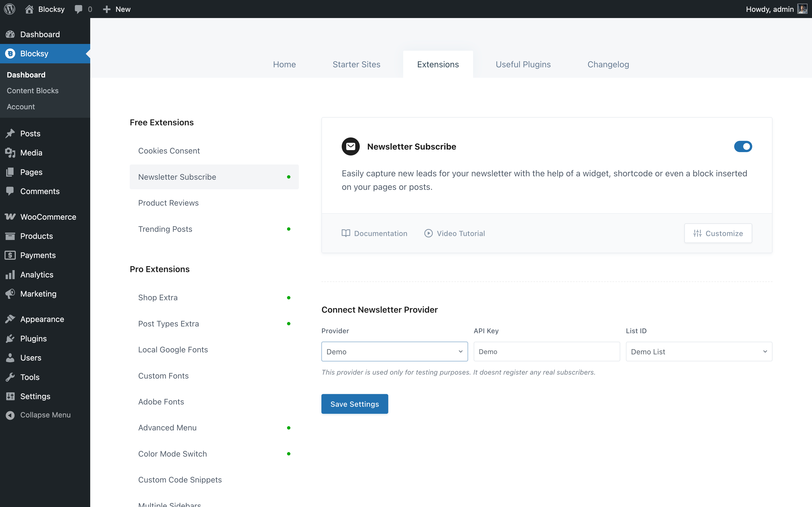Click the Newsletter Subscribe envelope icon
This screenshot has width=812, height=507.
tap(350, 146)
